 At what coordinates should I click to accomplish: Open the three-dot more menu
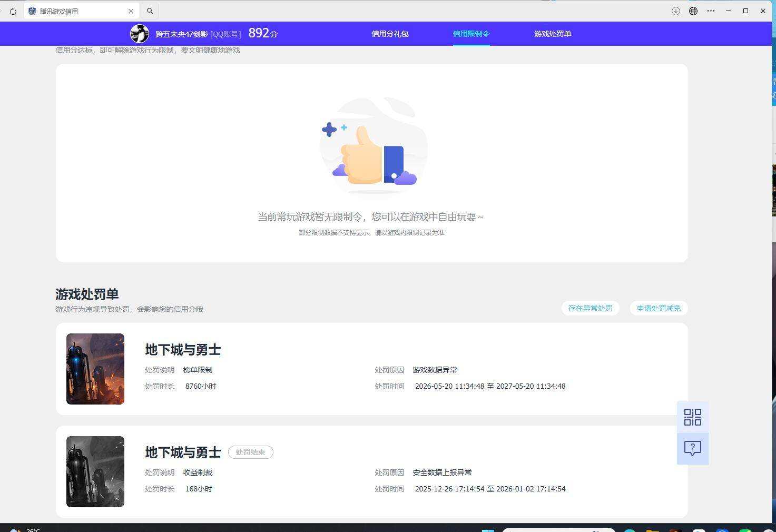coord(711,11)
